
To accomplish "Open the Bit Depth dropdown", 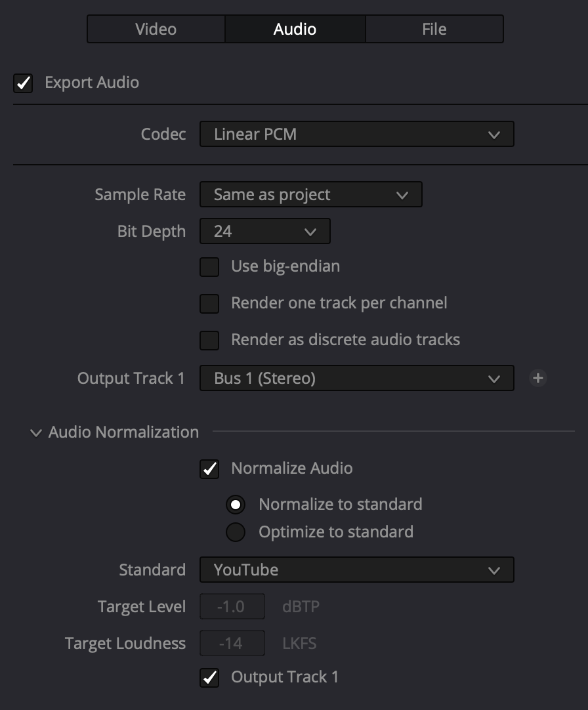I will pyautogui.click(x=264, y=232).
